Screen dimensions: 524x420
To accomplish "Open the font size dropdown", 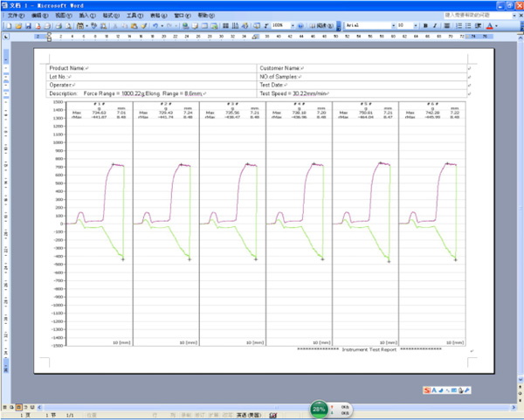I will 416,26.
